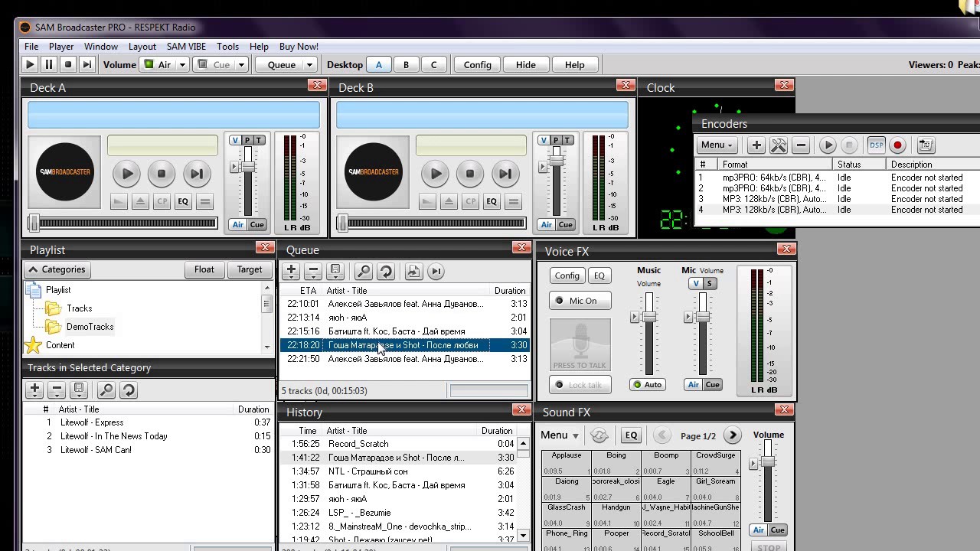Toggle the encoder DSP button
The height and width of the screenshot is (551, 980).
pos(876,145)
